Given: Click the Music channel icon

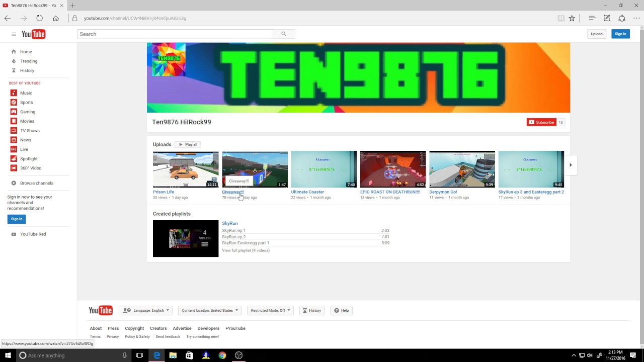Looking at the screenshot, I should click(14, 93).
